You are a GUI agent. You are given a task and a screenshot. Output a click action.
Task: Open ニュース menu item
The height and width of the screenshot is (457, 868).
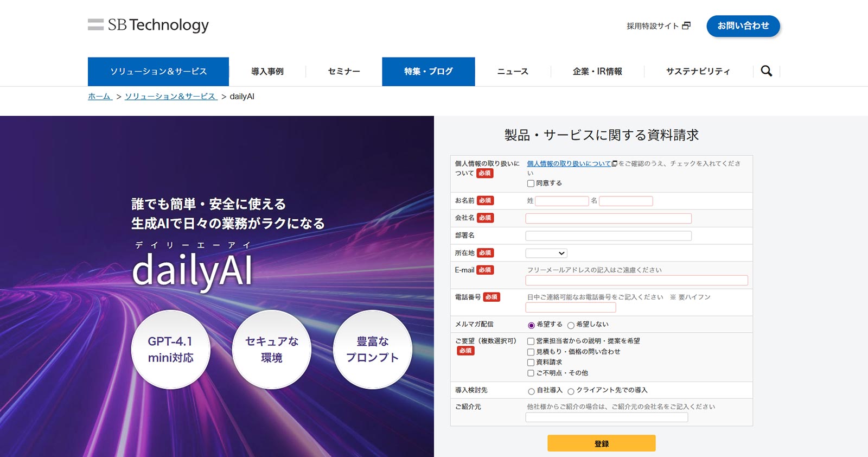tap(513, 72)
